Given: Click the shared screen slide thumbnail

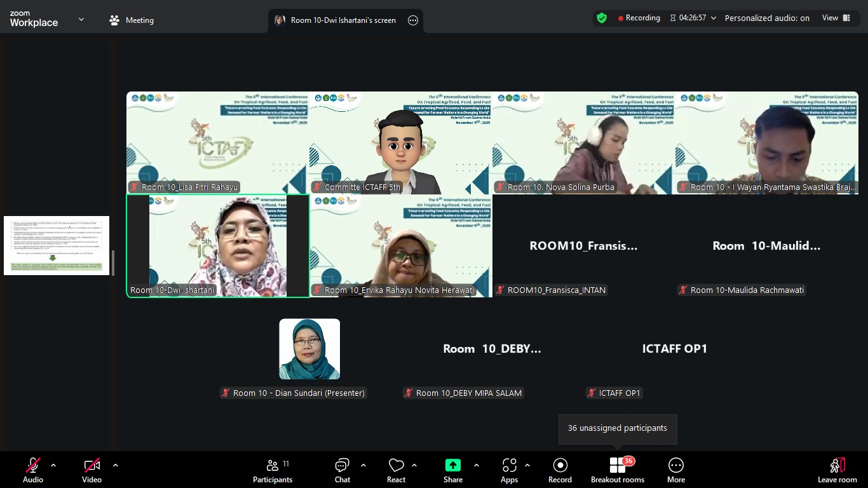Looking at the screenshot, I should tap(57, 245).
